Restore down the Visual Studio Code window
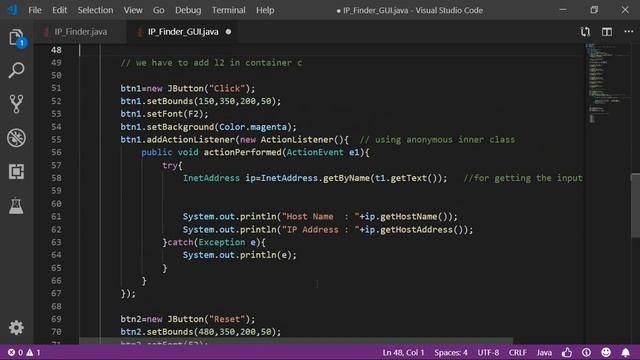Viewport: 640px width, 360px height. (x=594, y=10)
